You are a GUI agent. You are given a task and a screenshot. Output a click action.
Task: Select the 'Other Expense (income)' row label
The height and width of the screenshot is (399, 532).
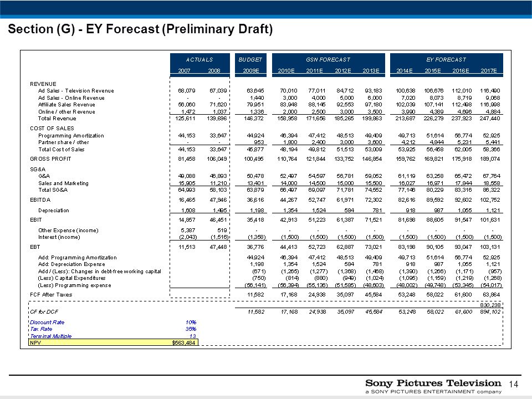pyautogui.click(x=68, y=231)
